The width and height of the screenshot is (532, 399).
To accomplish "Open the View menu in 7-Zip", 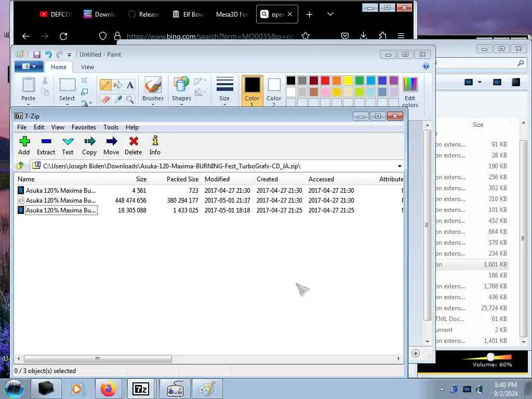I will (x=58, y=127).
